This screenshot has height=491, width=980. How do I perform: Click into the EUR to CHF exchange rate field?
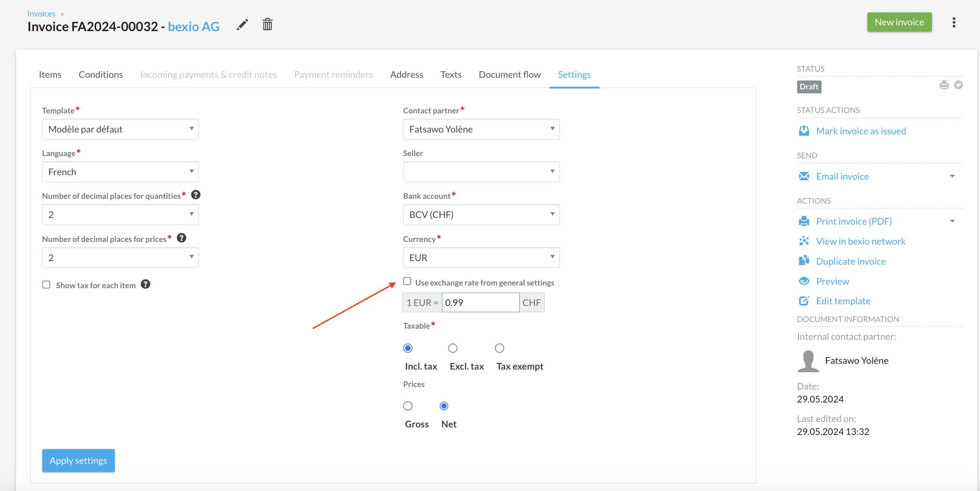pyautogui.click(x=481, y=302)
